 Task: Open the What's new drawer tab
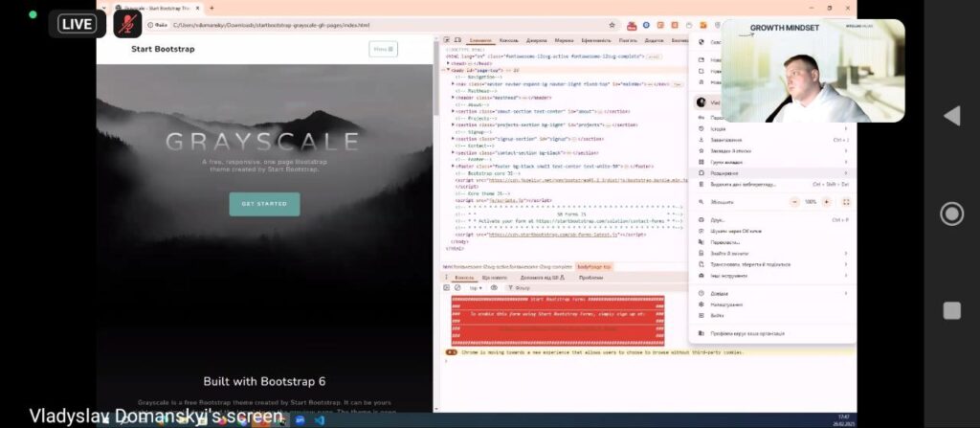click(x=495, y=278)
